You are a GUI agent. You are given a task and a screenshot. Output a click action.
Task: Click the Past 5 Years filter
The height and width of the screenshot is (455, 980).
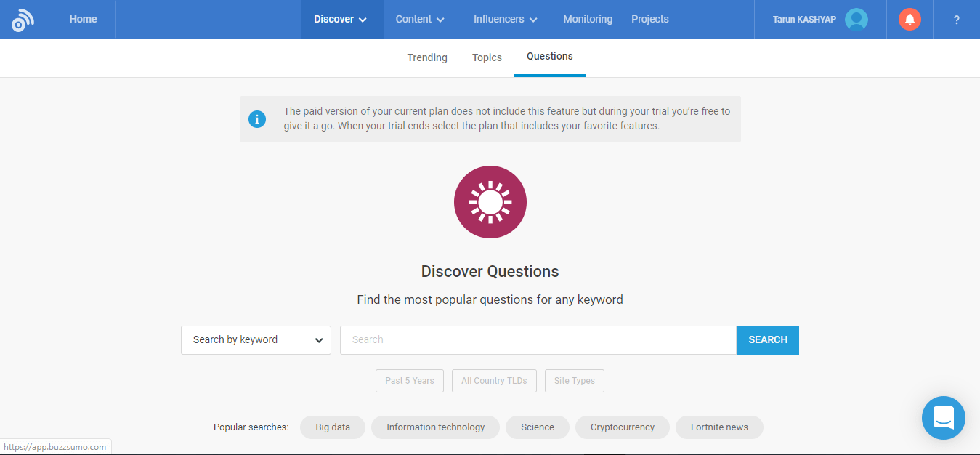click(x=410, y=381)
